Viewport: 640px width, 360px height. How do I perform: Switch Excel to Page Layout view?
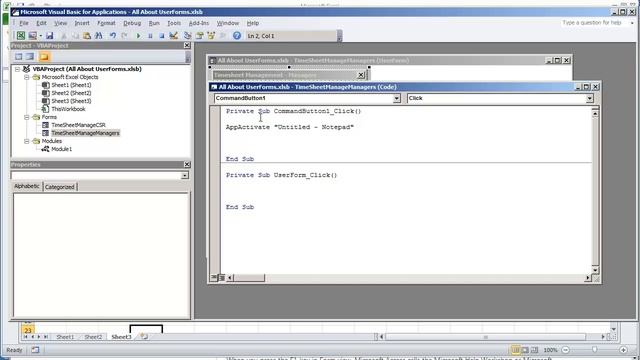click(525, 350)
